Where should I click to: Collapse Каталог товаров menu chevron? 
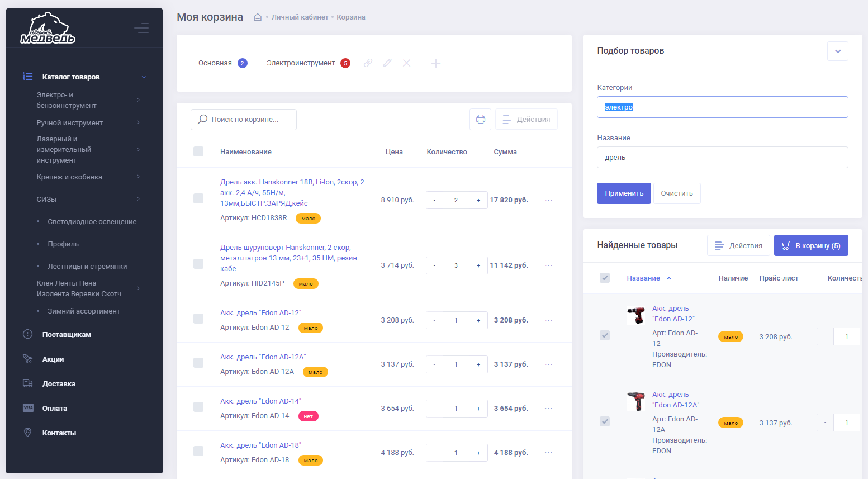tap(144, 77)
